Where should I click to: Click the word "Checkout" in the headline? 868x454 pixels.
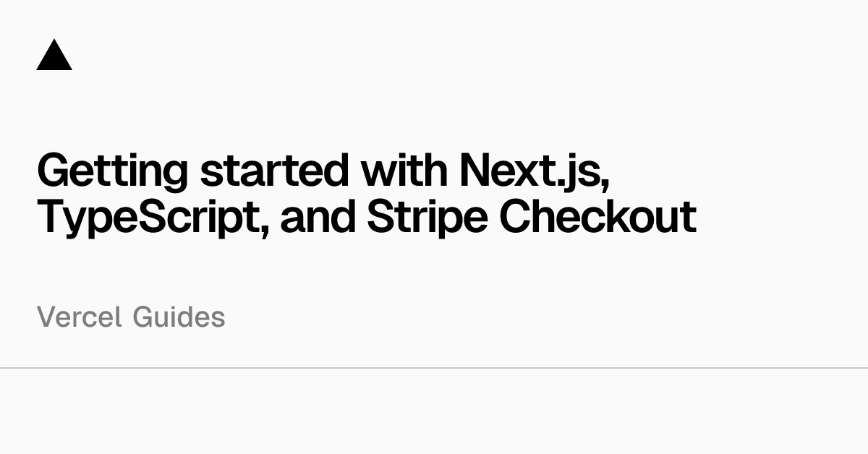point(597,216)
